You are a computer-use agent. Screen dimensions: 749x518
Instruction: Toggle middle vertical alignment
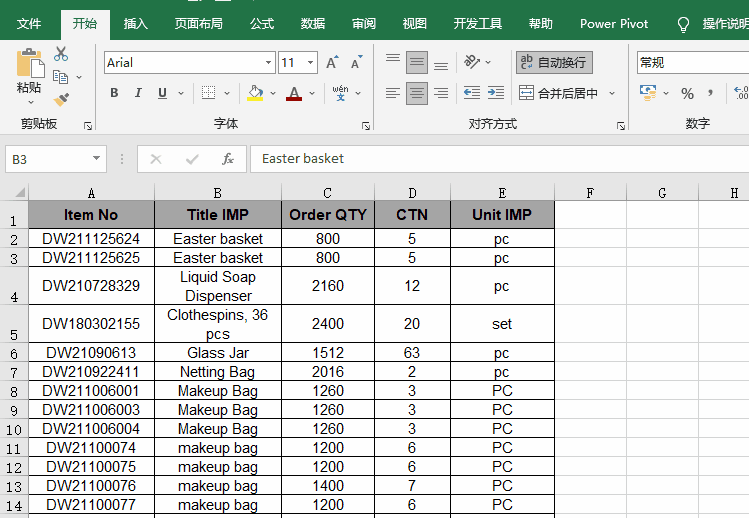pos(417,63)
